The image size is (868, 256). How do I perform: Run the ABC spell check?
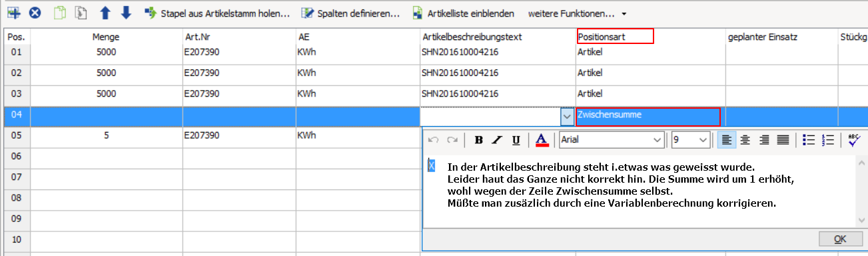tap(854, 140)
